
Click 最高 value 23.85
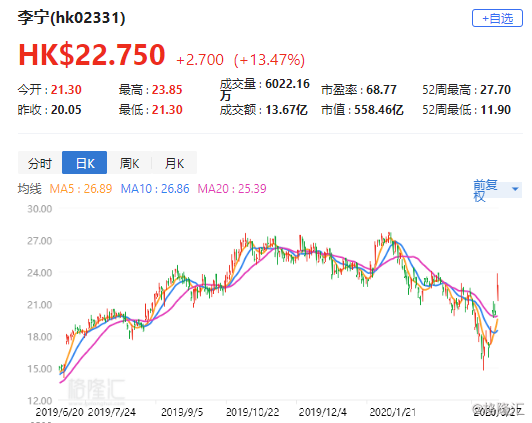coord(167,90)
